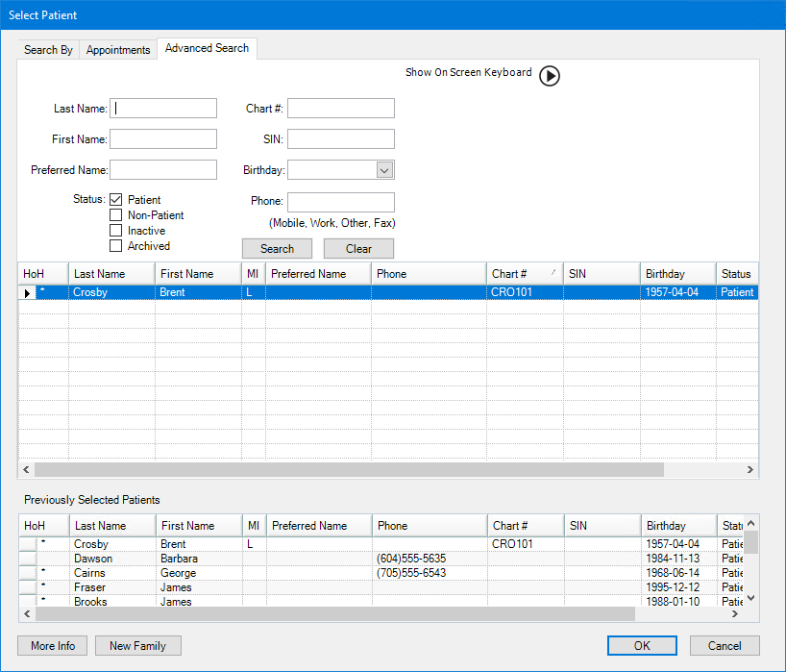Sort results by Chart # column header
786x672 pixels.
[524, 274]
